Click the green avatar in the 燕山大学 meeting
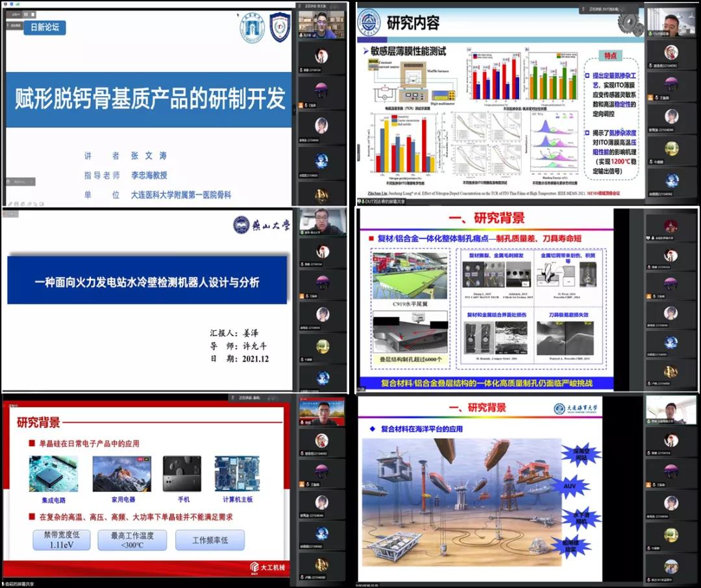 coord(323,347)
